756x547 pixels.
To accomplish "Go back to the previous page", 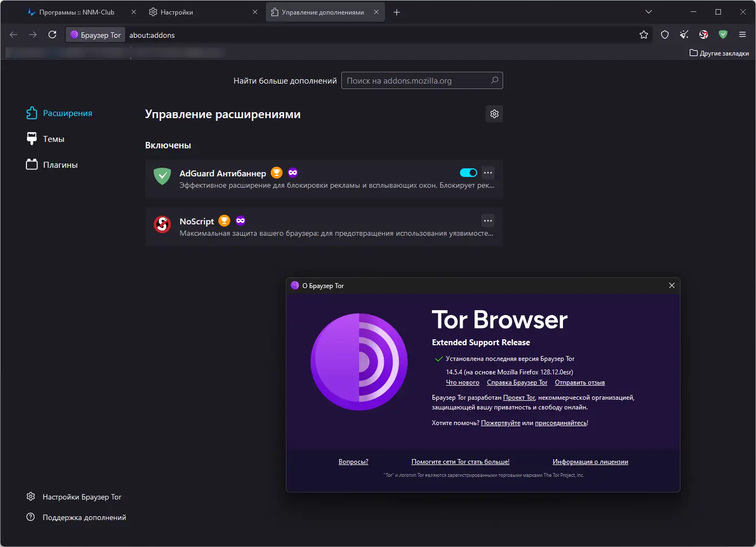I will coord(13,35).
